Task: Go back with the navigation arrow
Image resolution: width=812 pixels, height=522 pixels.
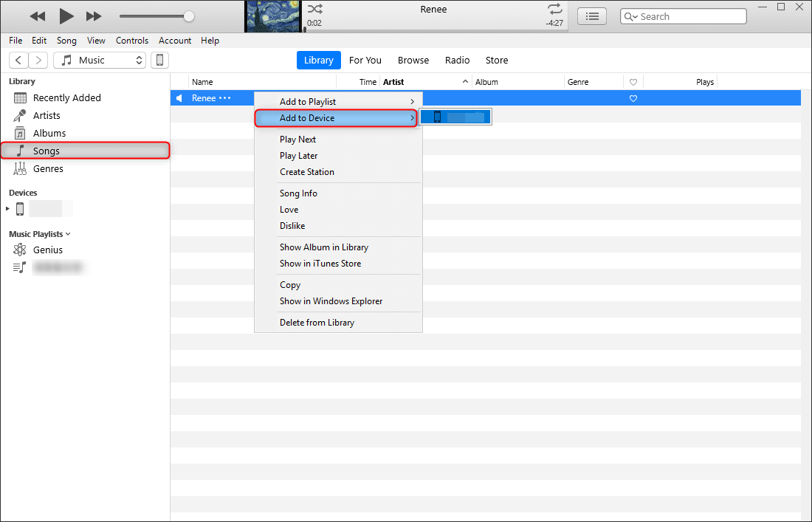Action: point(19,61)
